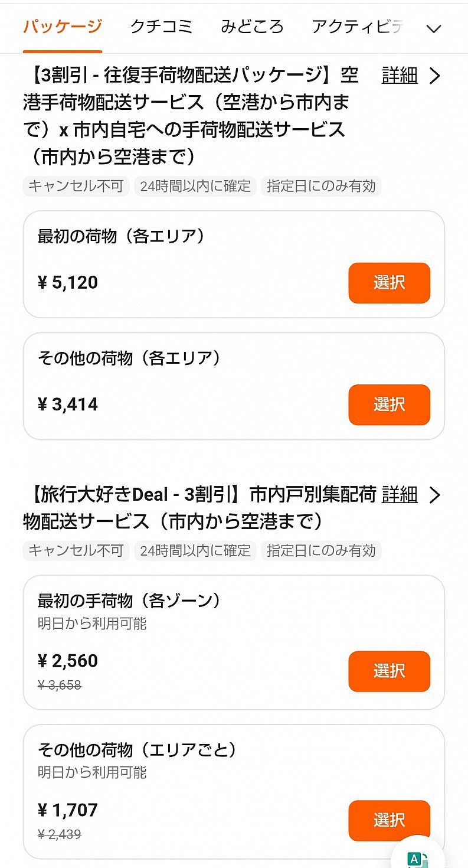This screenshot has width=468, height=868.
Task: Tap the 最初の手荷物（各ゾーン） option title
Action: (x=130, y=601)
